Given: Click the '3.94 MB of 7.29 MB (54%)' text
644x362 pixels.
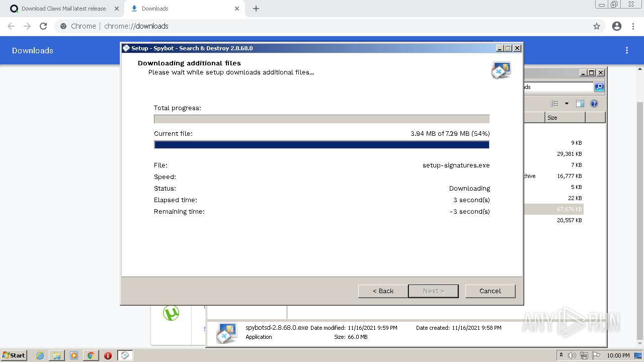Looking at the screenshot, I should 450,133.
